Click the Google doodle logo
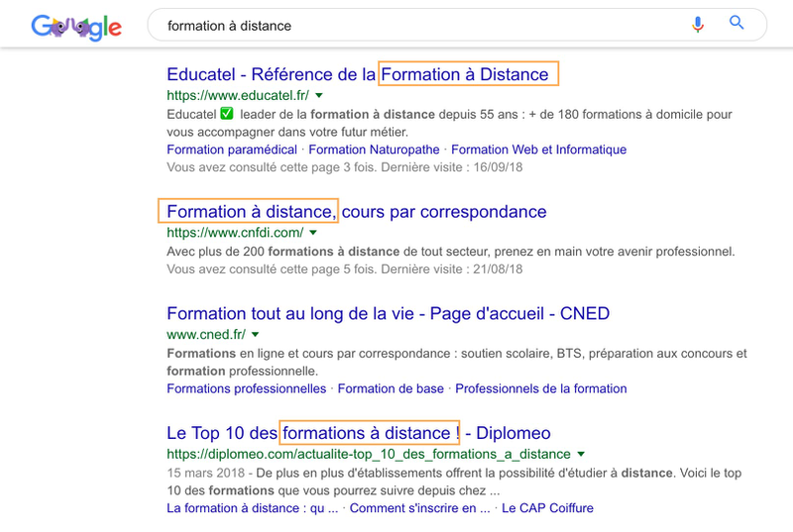 (x=76, y=27)
